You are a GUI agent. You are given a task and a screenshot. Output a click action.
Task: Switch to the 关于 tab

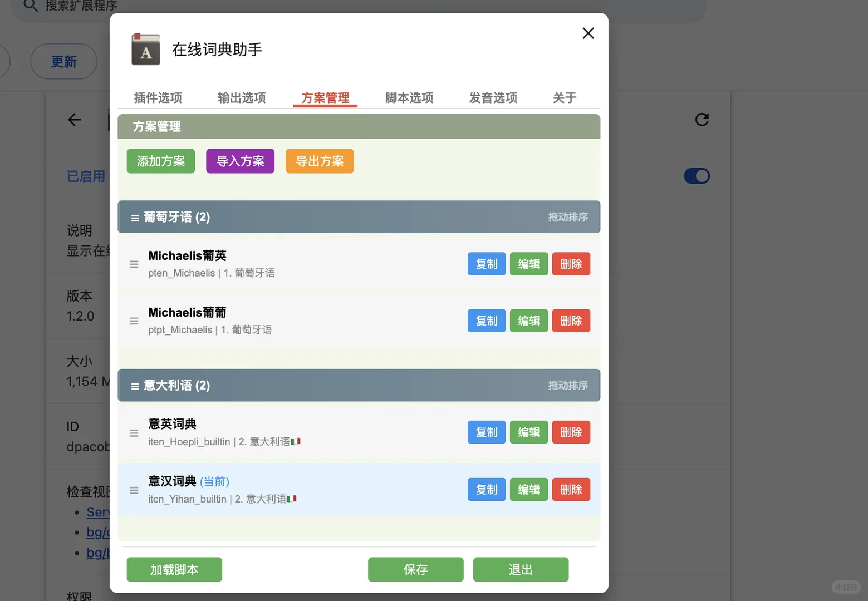tap(563, 97)
